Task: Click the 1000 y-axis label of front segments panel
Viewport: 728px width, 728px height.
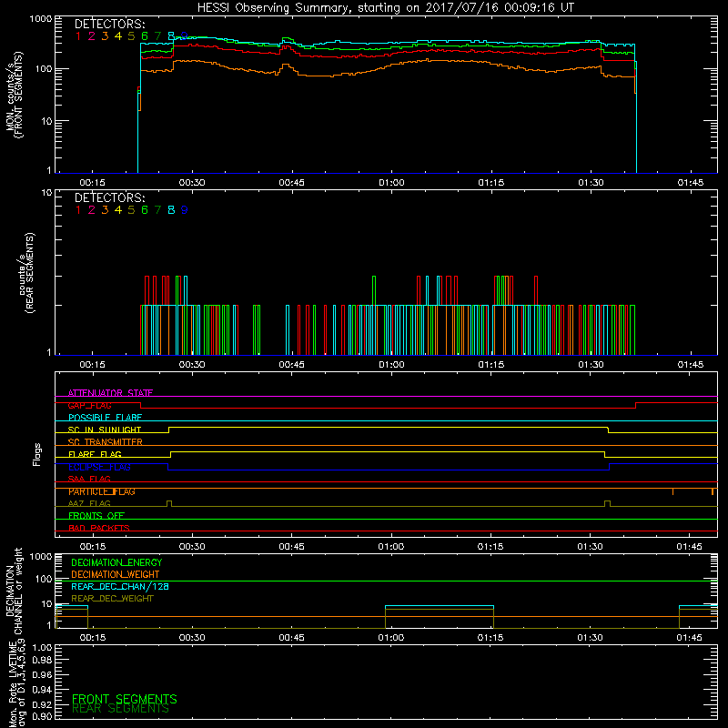Action: click(40, 19)
